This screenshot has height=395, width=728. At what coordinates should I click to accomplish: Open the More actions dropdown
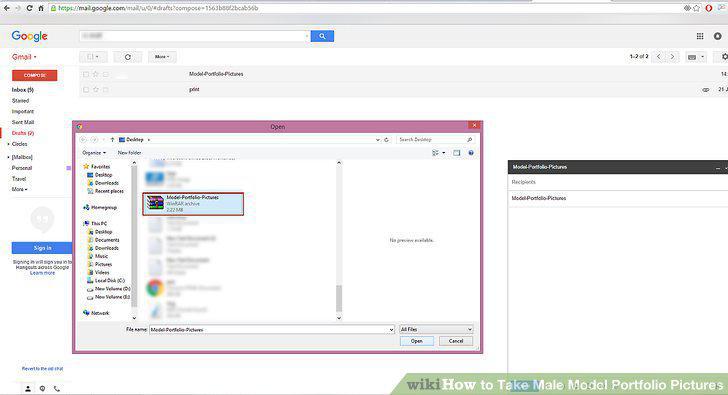click(162, 57)
